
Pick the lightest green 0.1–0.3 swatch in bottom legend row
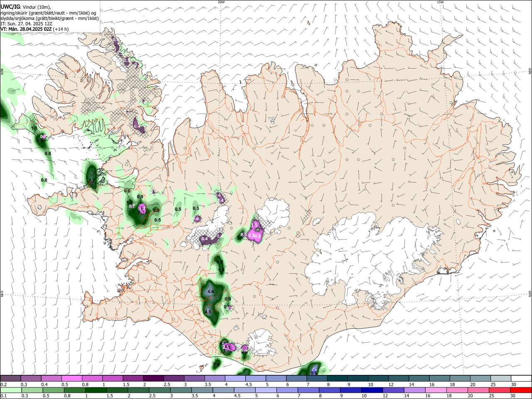tap(11, 390)
